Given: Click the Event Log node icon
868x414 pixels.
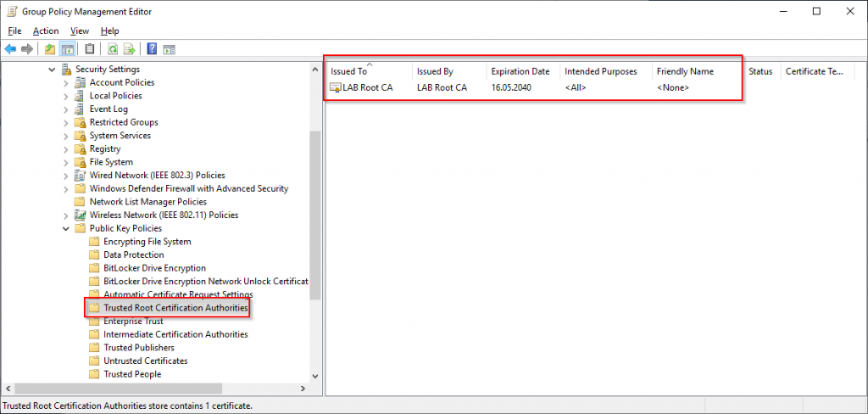Looking at the screenshot, I should click(81, 109).
